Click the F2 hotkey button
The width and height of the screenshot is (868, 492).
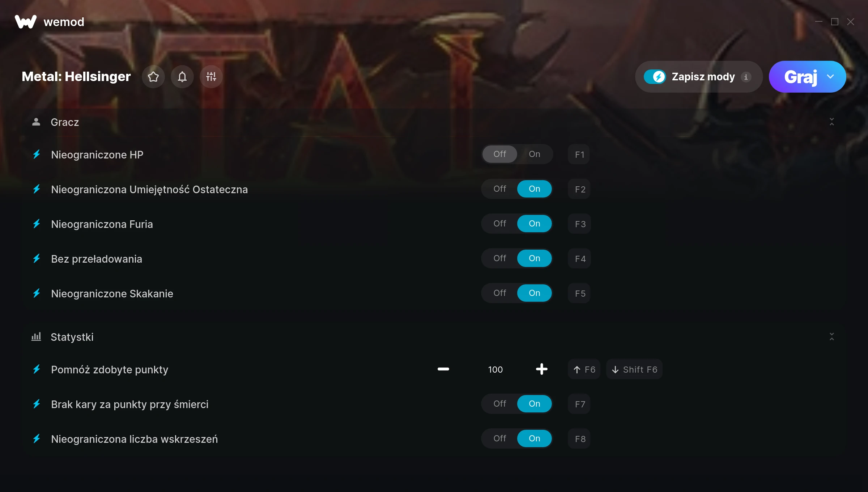579,189
